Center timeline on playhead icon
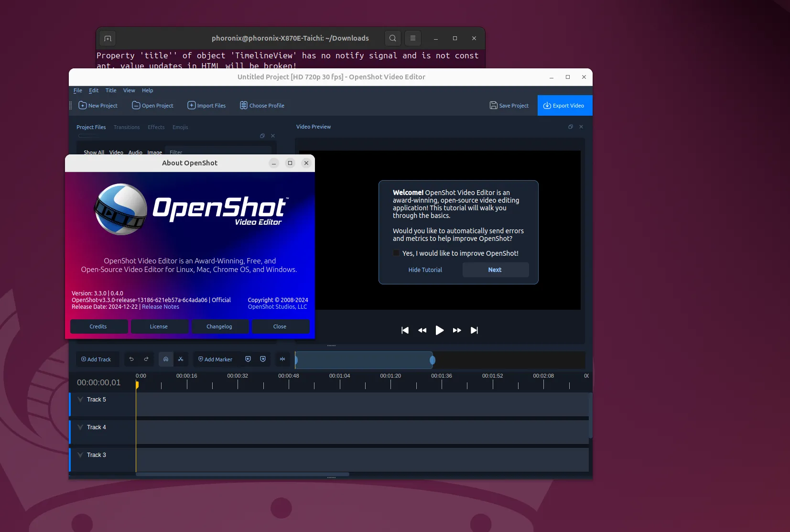Image resolution: width=790 pixels, height=532 pixels. coord(282,359)
